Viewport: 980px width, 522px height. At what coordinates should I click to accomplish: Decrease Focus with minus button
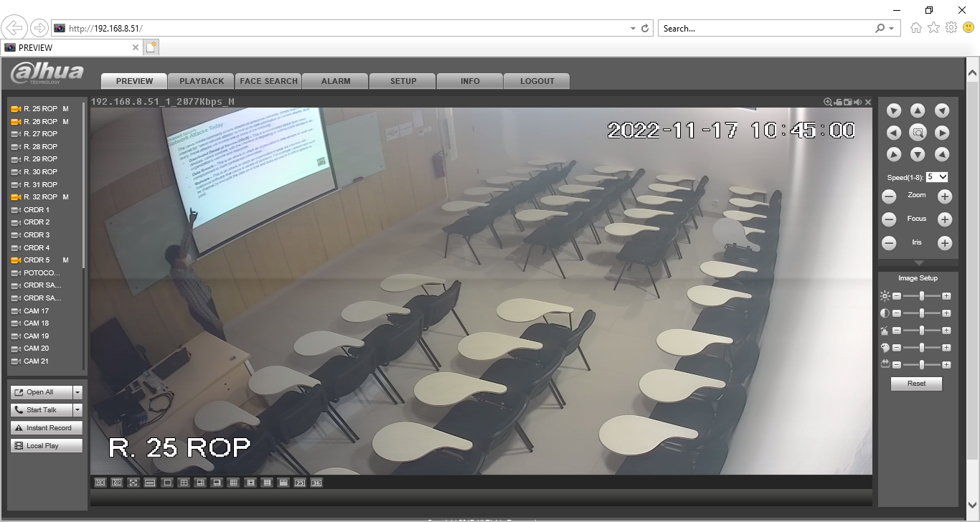coord(889,220)
